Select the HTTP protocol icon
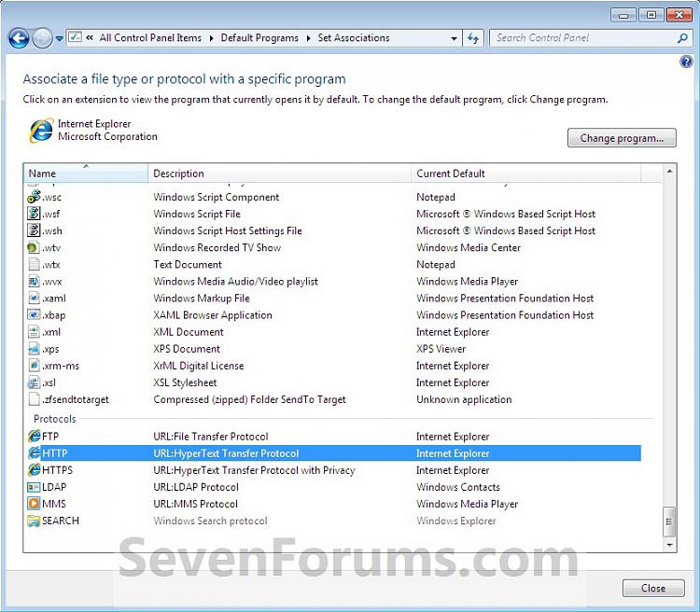 coord(34,453)
